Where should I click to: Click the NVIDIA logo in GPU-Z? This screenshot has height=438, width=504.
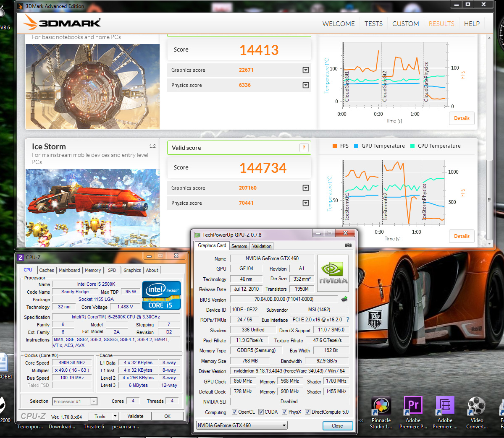(333, 274)
